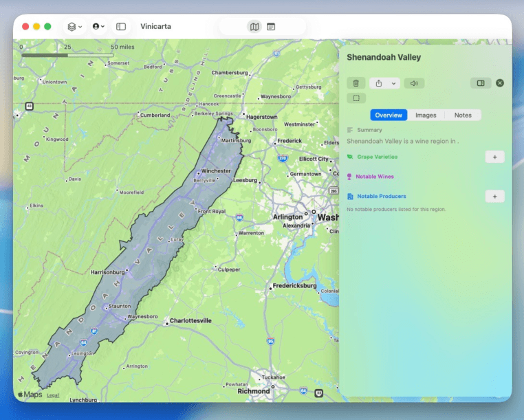Click the Arlington city label
Screen dimensions: 524x420
(x=287, y=217)
